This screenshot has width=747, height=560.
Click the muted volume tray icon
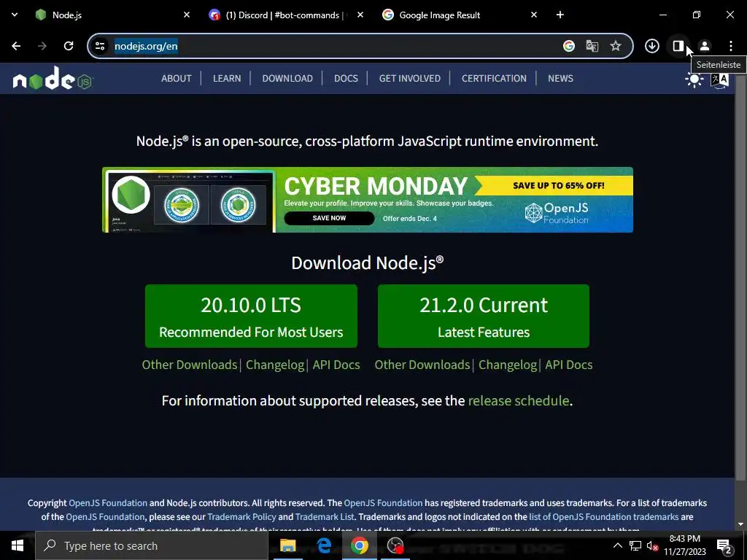point(652,545)
